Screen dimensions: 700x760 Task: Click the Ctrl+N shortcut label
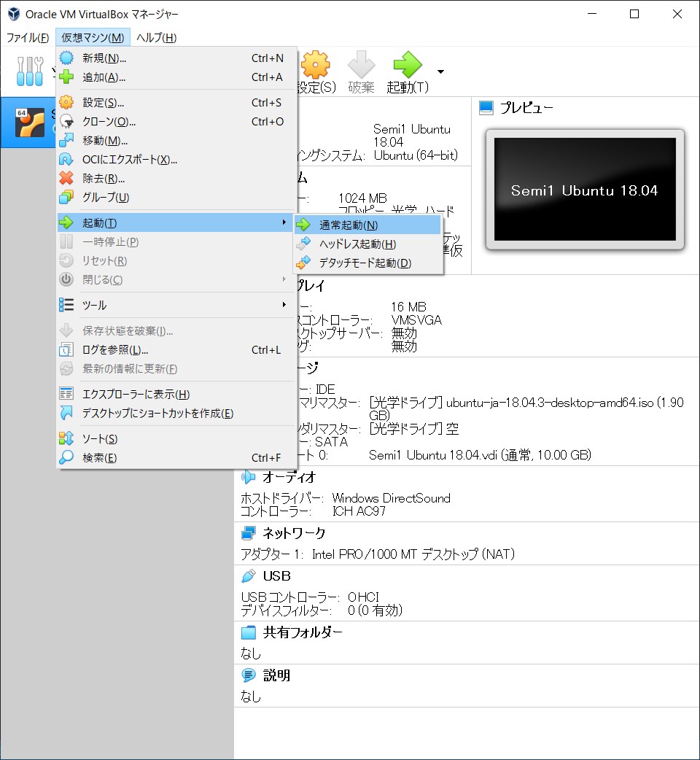(x=267, y=58)
